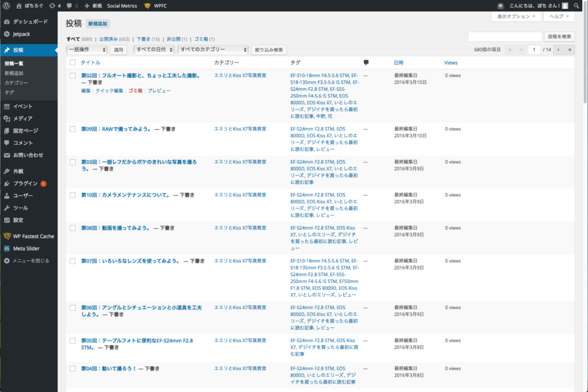This screenshot has width=588, height=392.
Task: Open the updates icon showing 4
Action: point(55,5)
